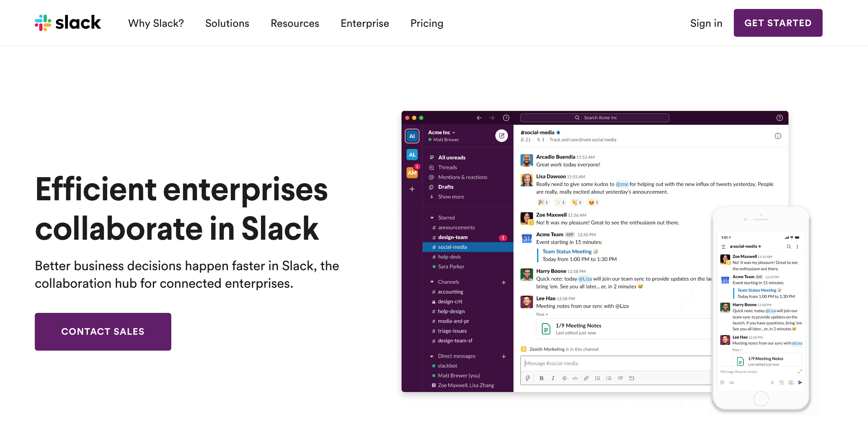Open the Resources menu
868x443 pixels.
pos(295,23)
